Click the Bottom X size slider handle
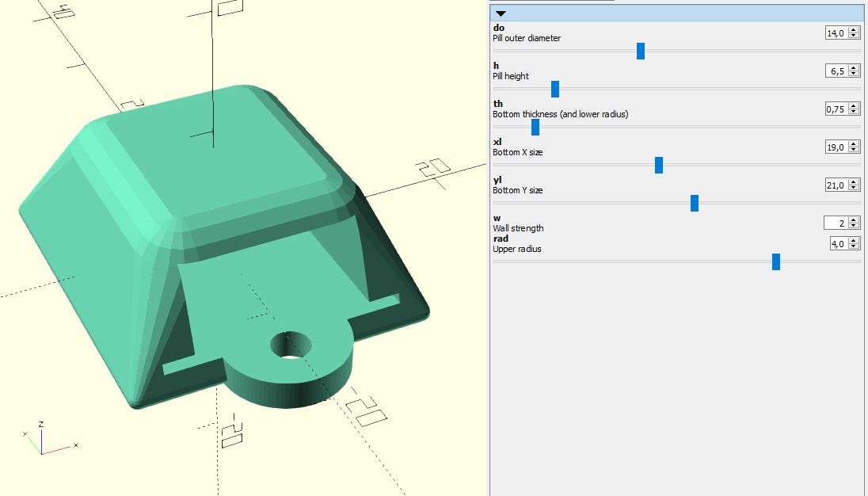 (x=659, y=165)
